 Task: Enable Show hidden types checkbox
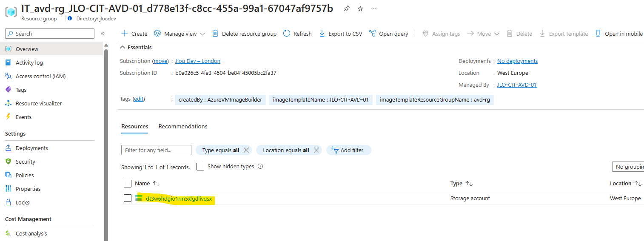(x=200, y=167)
